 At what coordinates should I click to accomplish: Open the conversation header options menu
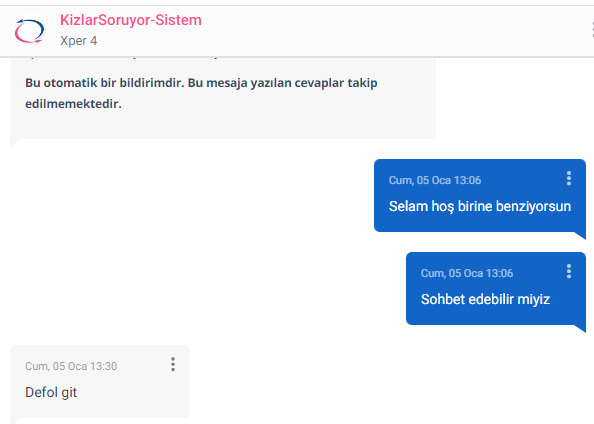pos(592,29)
